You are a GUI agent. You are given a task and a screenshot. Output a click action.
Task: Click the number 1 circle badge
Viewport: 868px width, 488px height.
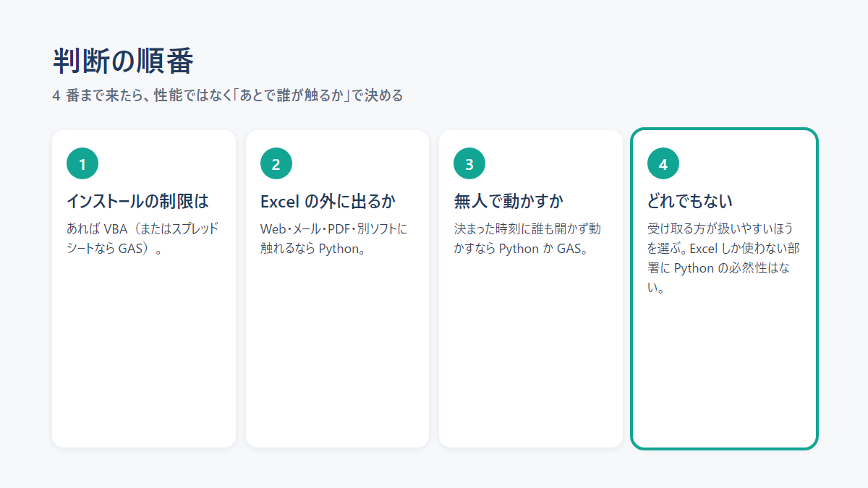[x=82, y=164]
